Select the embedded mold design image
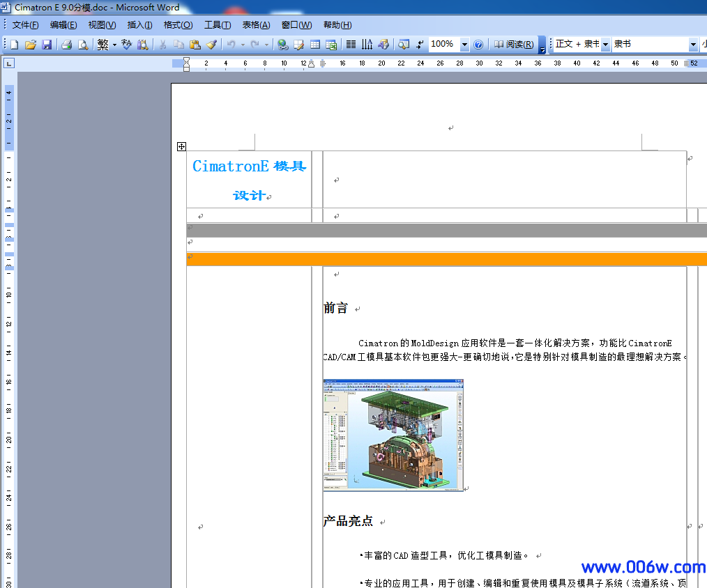 click(x=393, y=435)
